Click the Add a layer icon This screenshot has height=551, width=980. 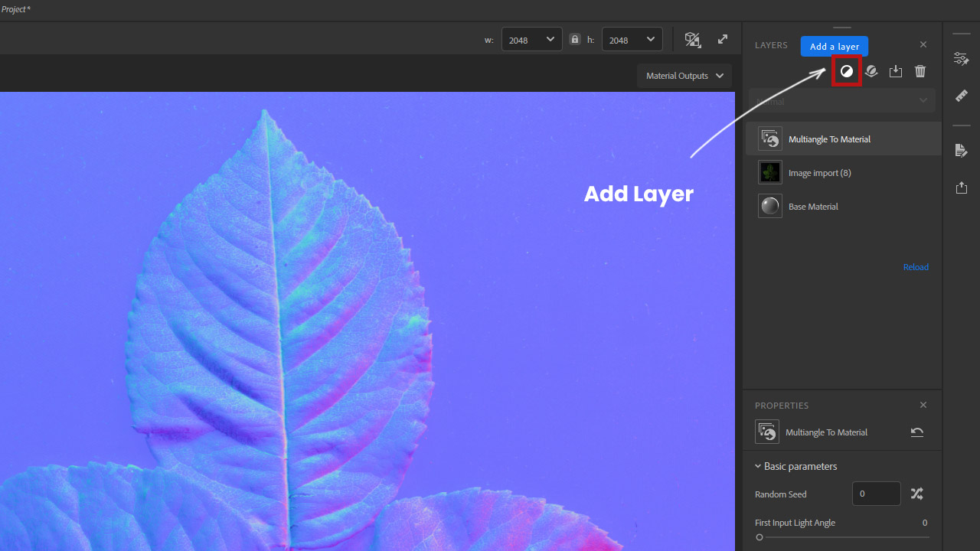tap(846, 71)
